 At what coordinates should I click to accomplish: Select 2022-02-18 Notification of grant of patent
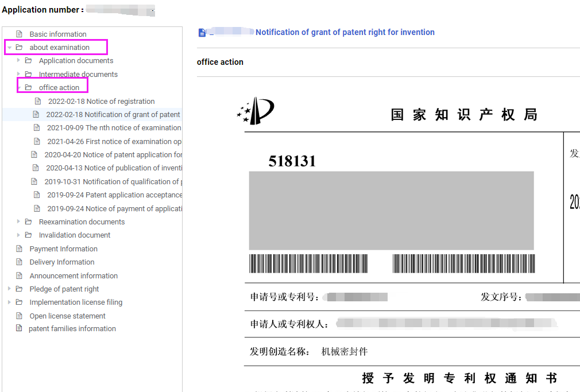coord(113,115)
